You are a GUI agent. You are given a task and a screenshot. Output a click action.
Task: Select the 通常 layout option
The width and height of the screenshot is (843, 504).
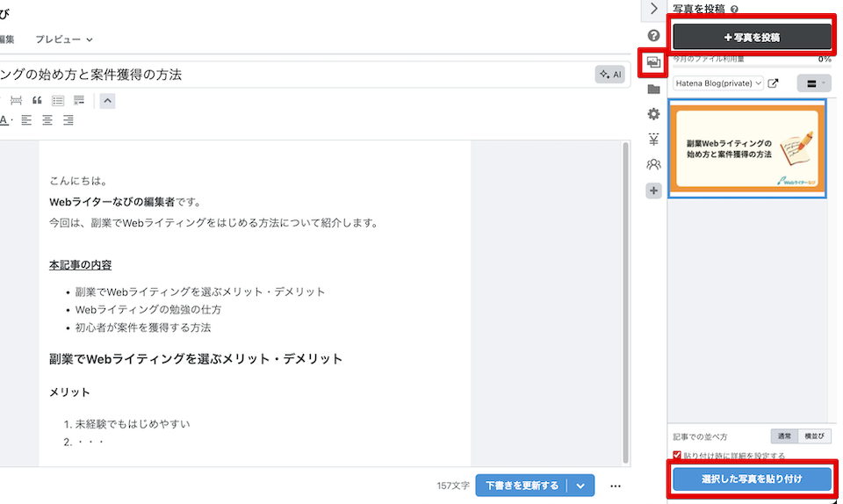tap(785, 436)
